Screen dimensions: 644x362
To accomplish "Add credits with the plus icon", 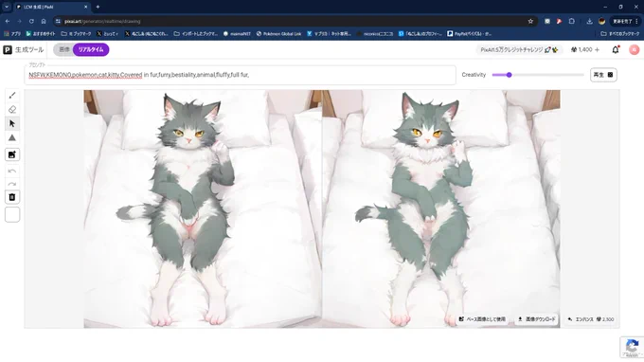I will 597,49.
